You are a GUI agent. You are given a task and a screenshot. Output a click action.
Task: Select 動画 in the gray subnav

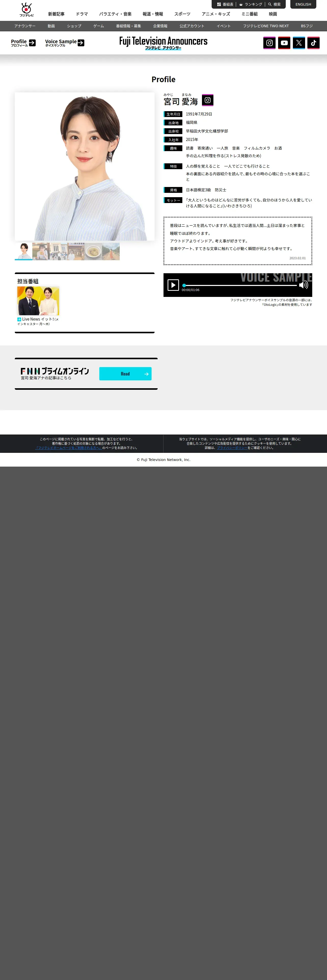[51, 26]
